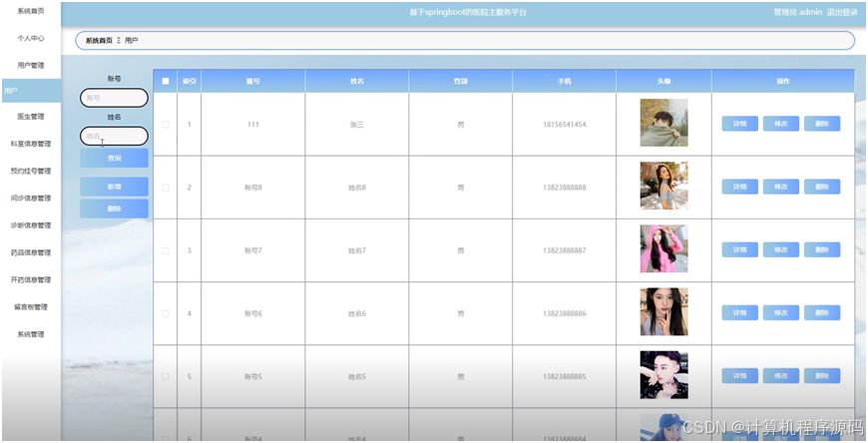Click avatar thumbnail in 姓名6 row

click(663, 311)
